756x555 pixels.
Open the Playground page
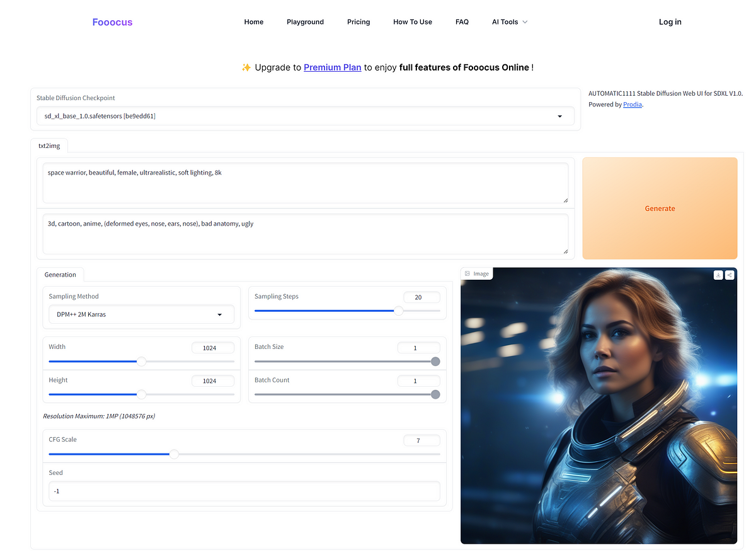coord(305,22)
